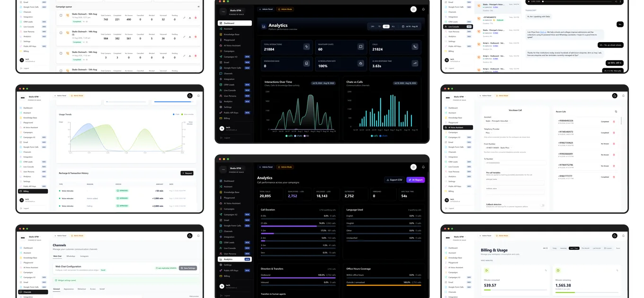Open Skalix GTM switcher in AI Voice Assistant window

459,97
